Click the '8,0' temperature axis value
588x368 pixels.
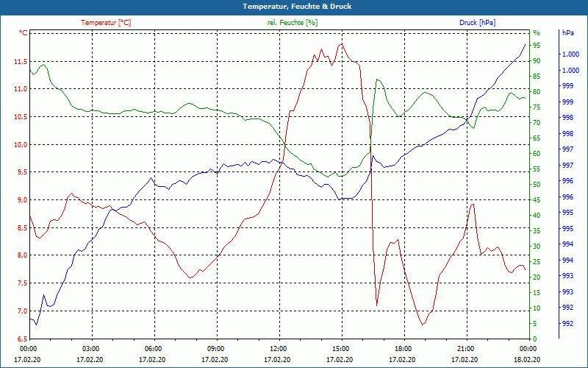coord(22,255)
